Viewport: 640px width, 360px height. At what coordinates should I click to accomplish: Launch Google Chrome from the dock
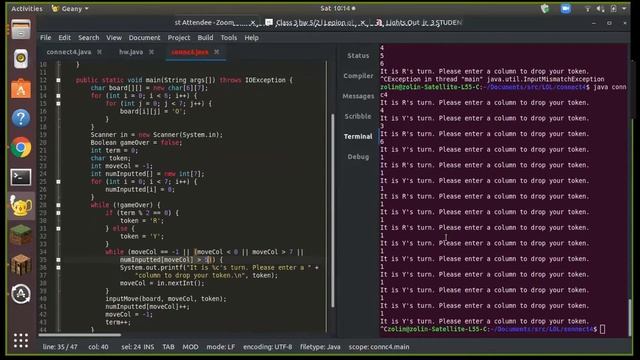[21, 147]
